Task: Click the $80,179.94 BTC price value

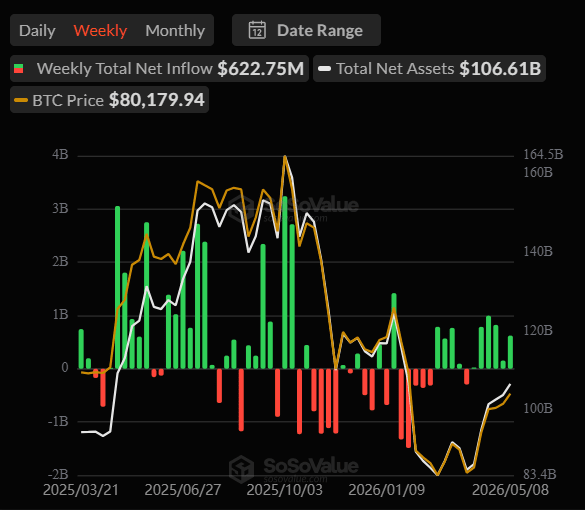Action: click(157, 100)
